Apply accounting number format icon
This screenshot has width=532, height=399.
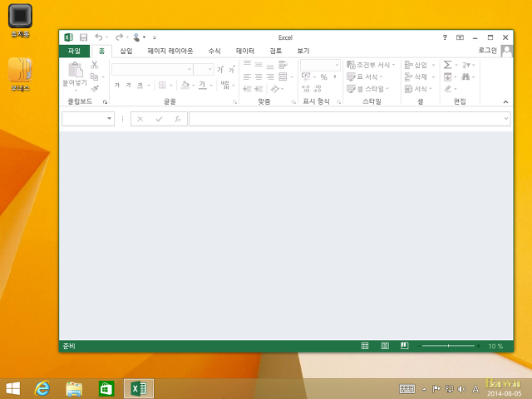306,76
